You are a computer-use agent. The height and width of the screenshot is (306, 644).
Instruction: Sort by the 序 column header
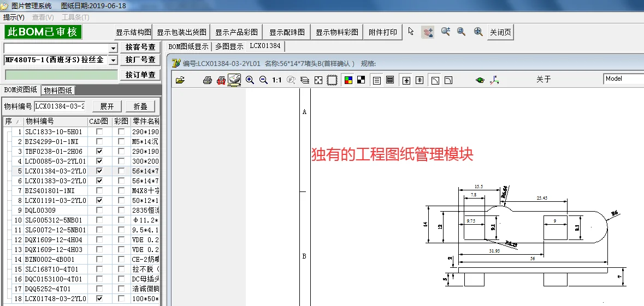pos(13,122)
